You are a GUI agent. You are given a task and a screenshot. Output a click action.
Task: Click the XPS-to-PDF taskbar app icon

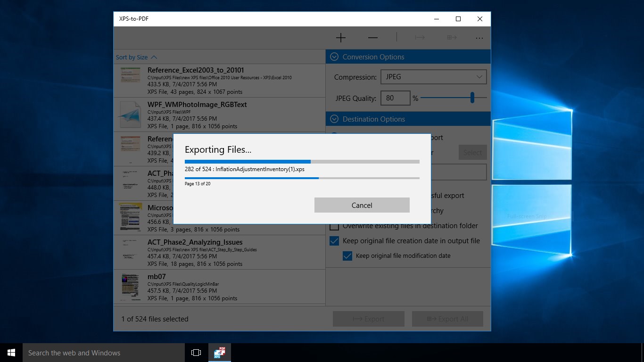220,353
